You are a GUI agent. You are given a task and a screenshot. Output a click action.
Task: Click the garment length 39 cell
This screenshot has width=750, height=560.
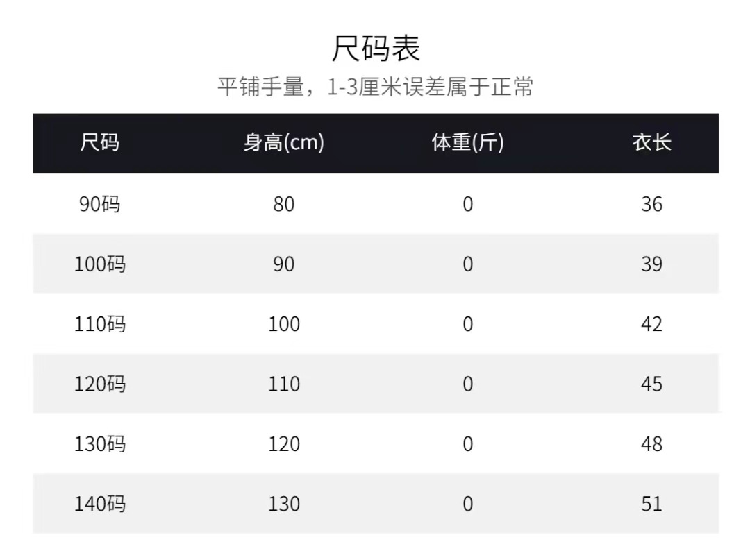[x=651, y=264]
